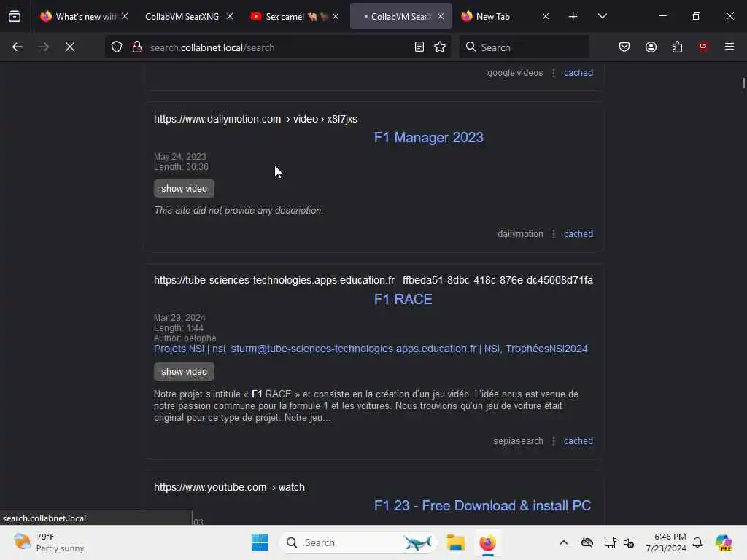Close the New Tab tab
Screen dimensions: 747x560
(x=546, y=16)
